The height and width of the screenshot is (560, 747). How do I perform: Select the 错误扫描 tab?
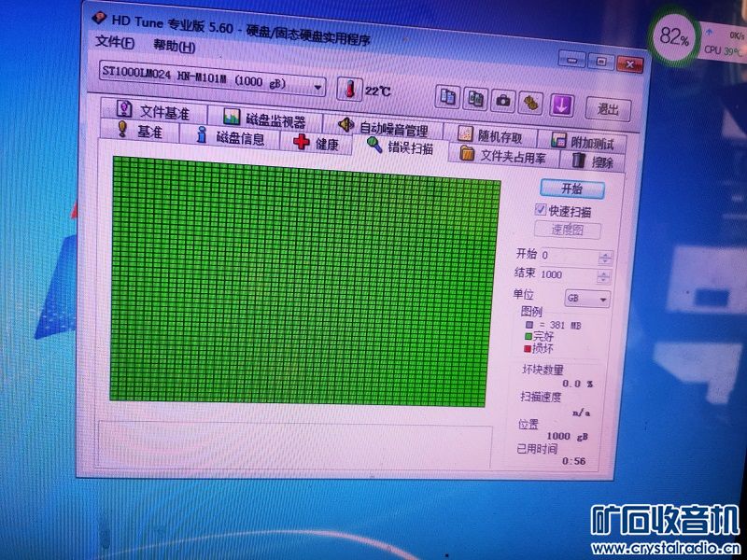tap(401, 147)
